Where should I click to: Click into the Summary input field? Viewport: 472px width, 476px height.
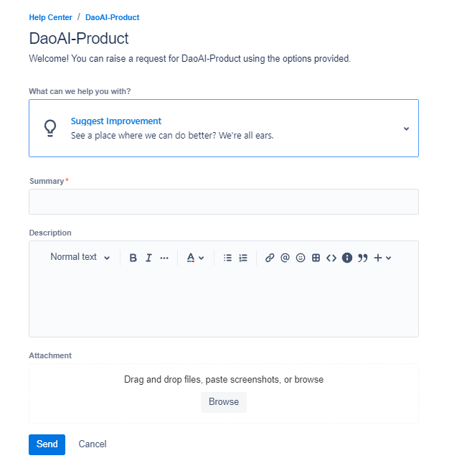tap(224, 202)
